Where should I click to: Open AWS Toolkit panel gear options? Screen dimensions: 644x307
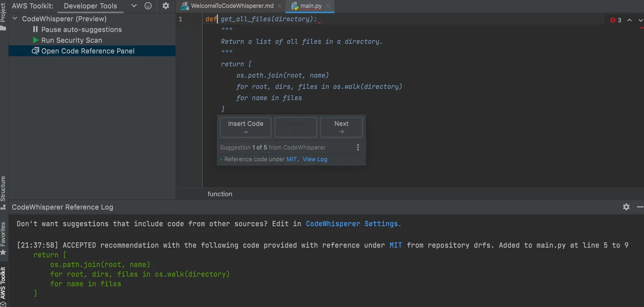coord(166,6)
